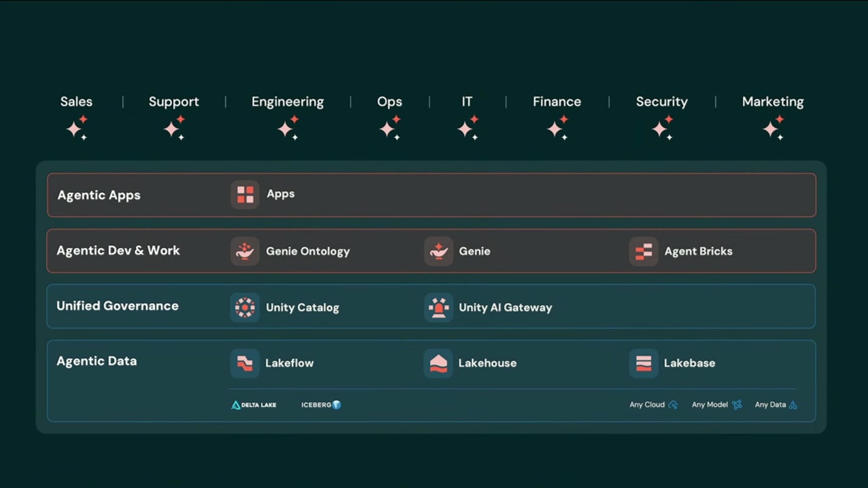The width and height of the screenshot is (868, 488).
Task: Click the Any Cloud text
Action: coord(647,405)
